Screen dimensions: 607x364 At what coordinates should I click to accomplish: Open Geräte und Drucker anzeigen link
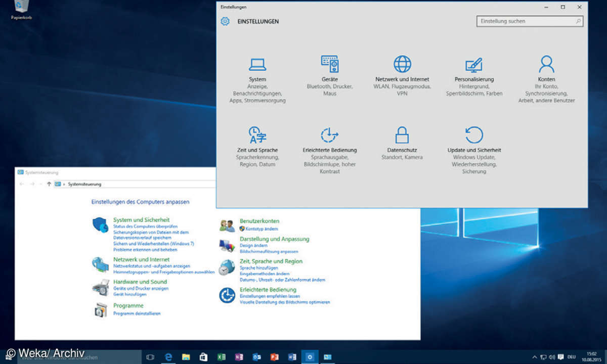click(141, 288)
